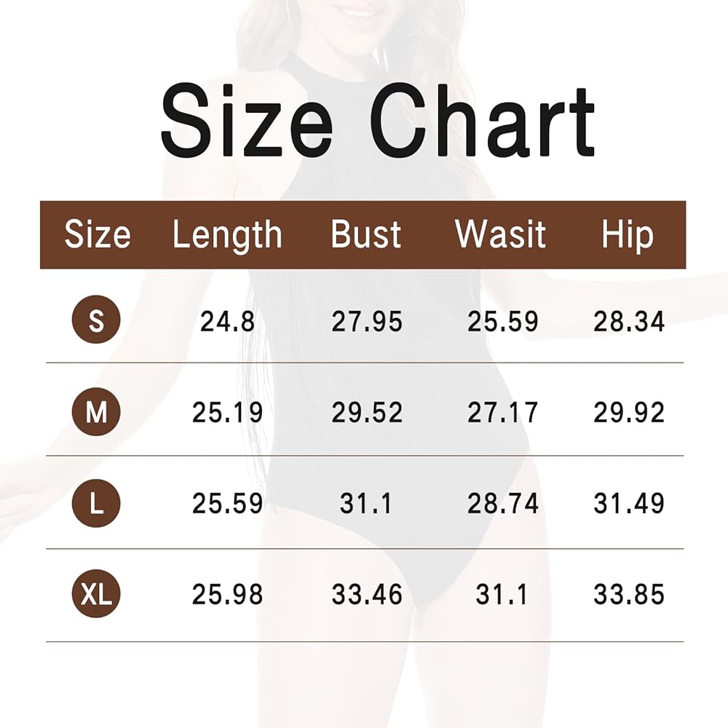Click the 25.19 length value
Viewport: 728px width, 728px height.
228,413
